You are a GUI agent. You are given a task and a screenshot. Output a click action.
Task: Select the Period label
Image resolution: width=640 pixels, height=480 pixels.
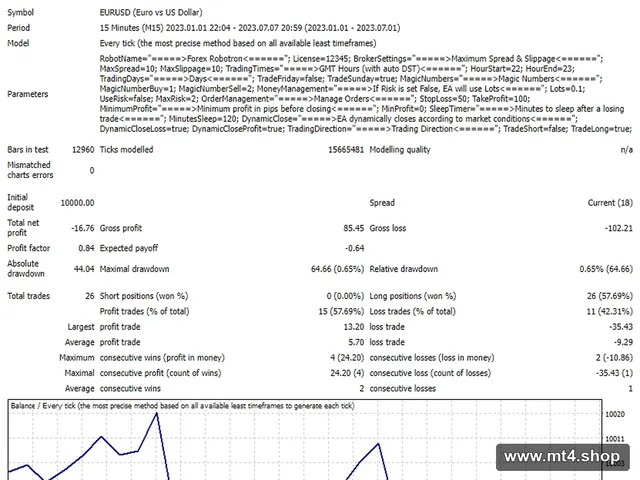18,28
